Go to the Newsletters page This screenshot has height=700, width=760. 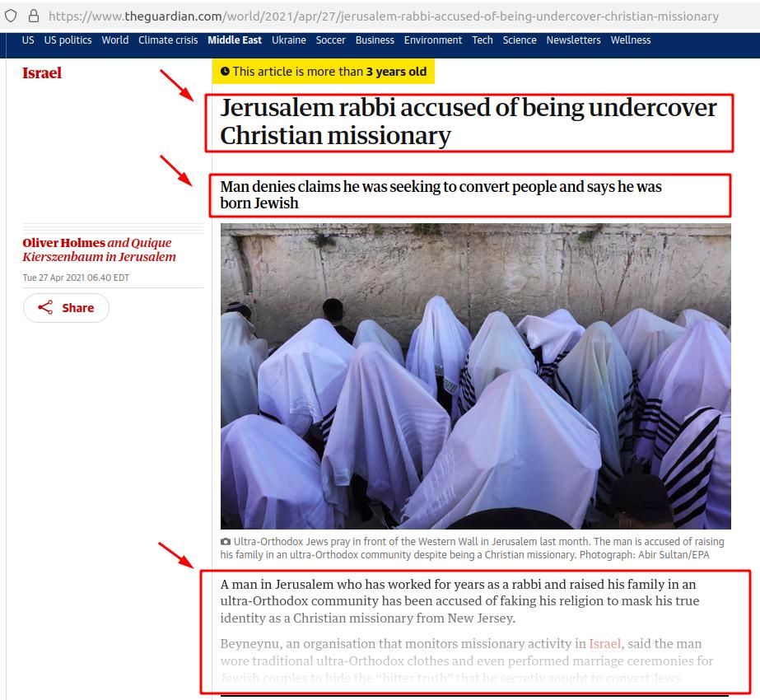(573, 40)
